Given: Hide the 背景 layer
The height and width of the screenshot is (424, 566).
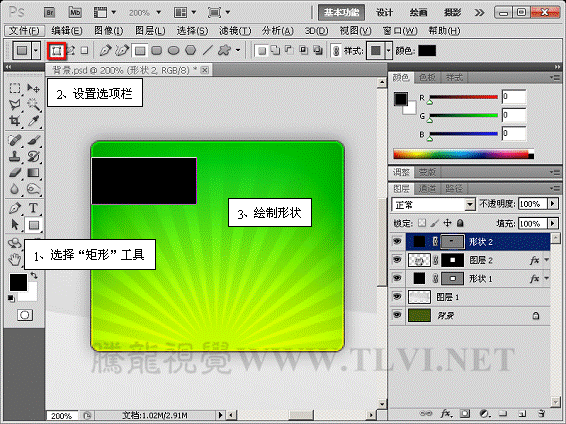Looking at the screenshot, I should click(x=397, y=315).
